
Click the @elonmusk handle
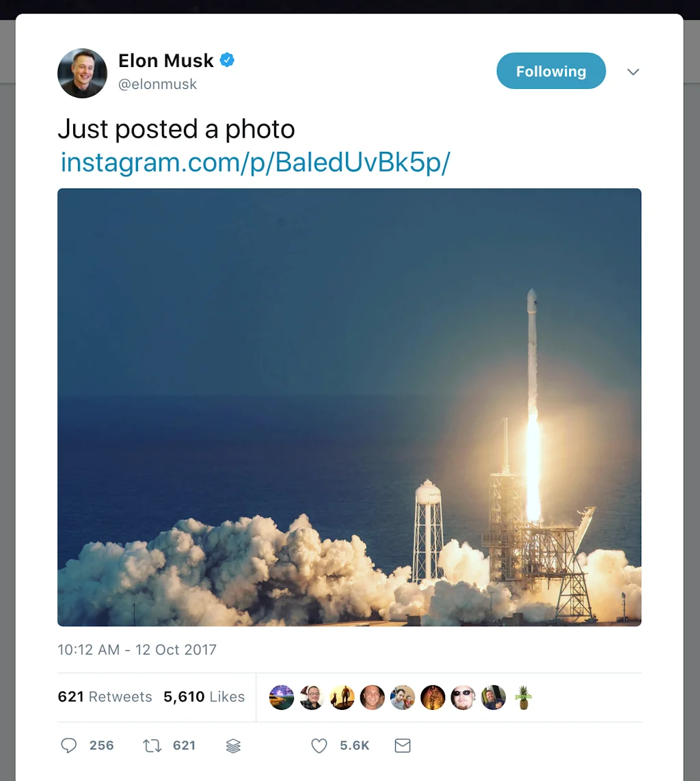click(x=157, y=84)
